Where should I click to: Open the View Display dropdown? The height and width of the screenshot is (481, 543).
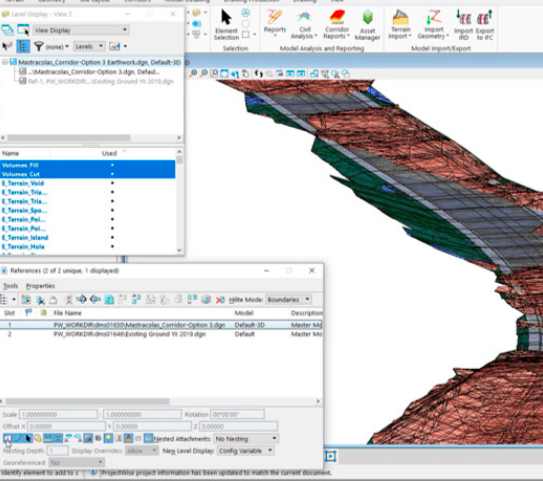(81, 30)
